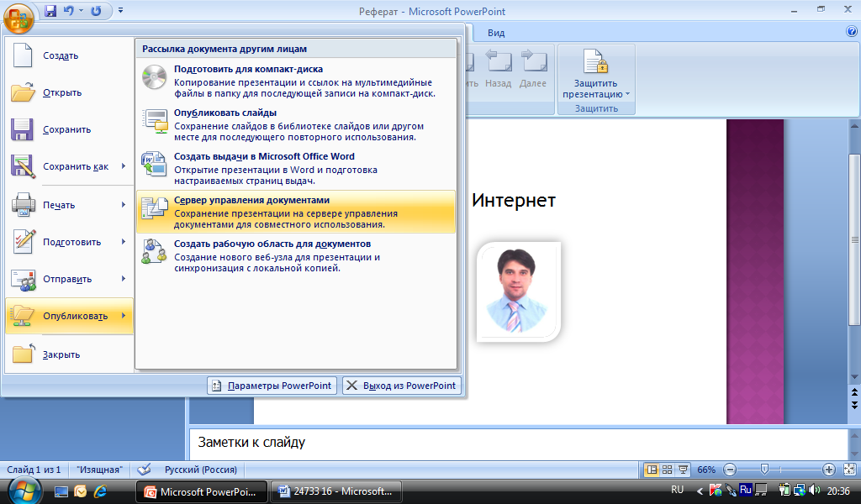
Task: Expand the Печать submenu arrow
Action: pos(124,205)
